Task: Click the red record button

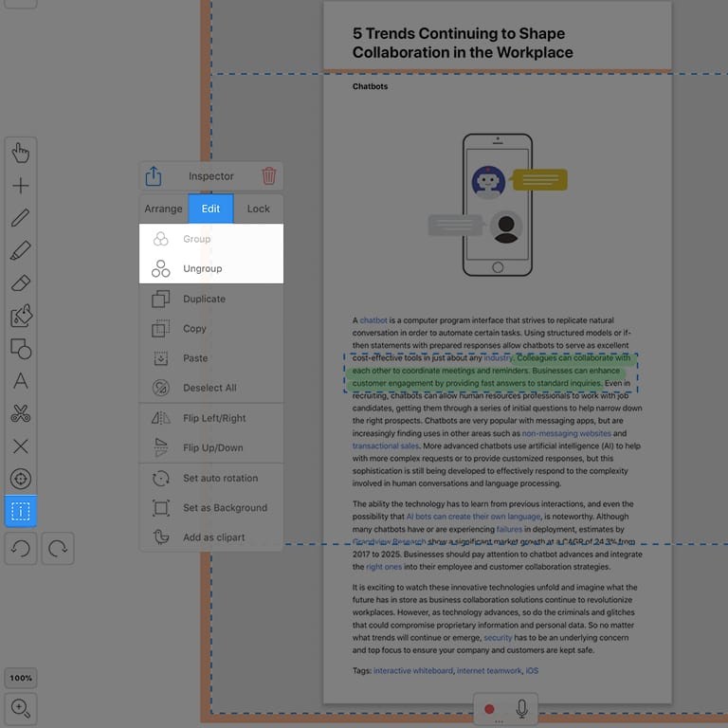Action: point(489,709)
